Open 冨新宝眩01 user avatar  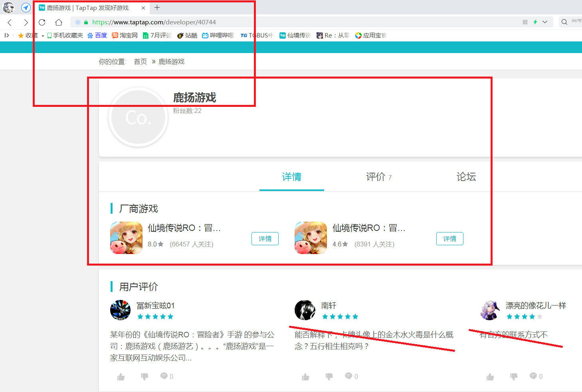pos(120,310)
